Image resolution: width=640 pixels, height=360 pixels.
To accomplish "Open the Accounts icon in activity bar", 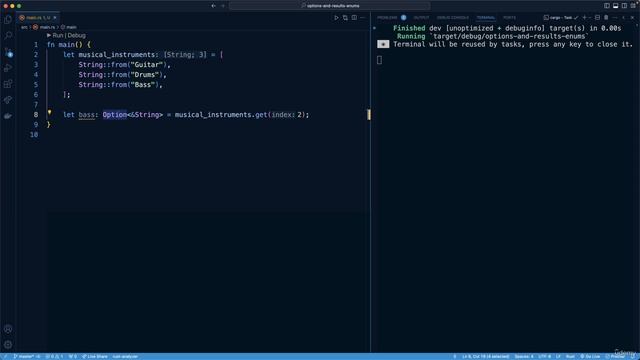I will pos(8,329).
